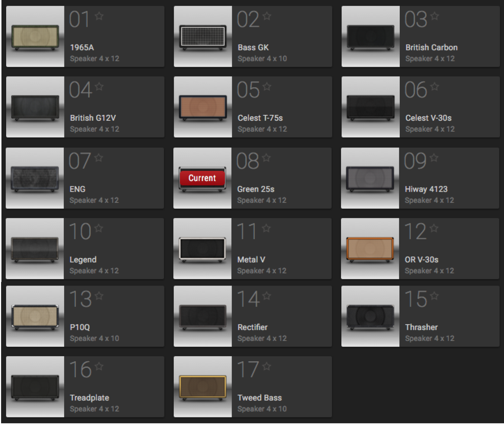
Task: Click the Thrasher name text
Action: pos(421,327)
